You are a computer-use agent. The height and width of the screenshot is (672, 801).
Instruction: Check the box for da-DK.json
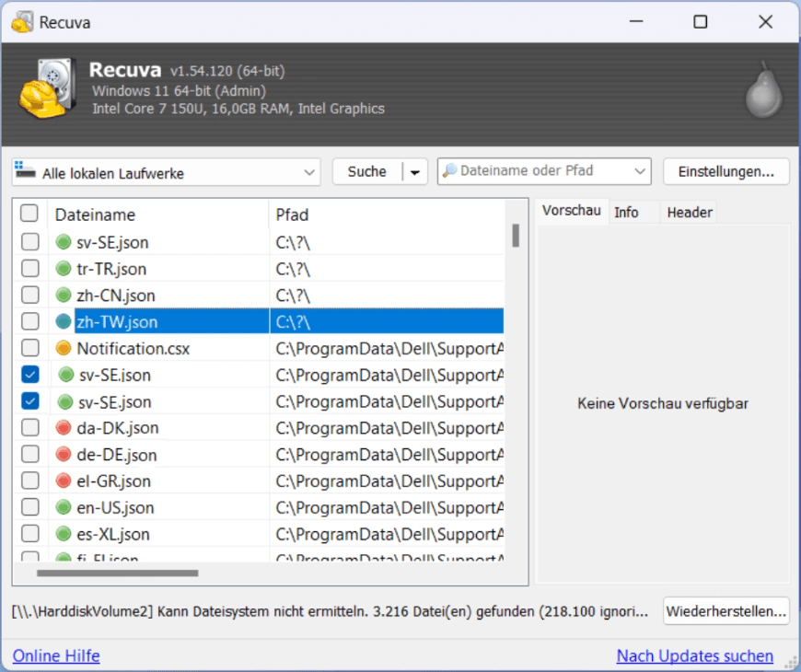[30, 427]
